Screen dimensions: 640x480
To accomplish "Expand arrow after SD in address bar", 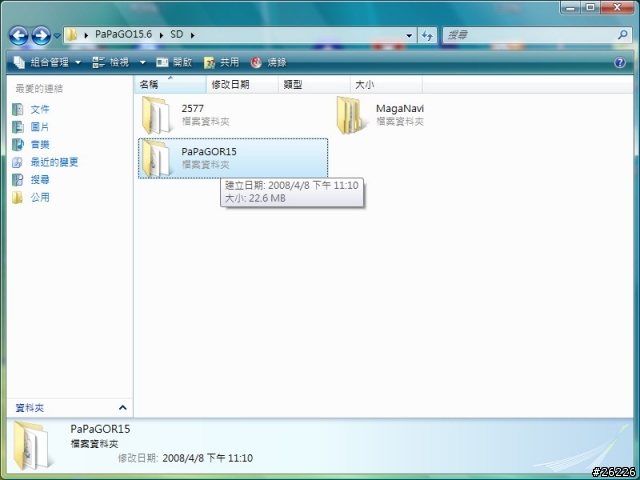I will tap(192, 35).
